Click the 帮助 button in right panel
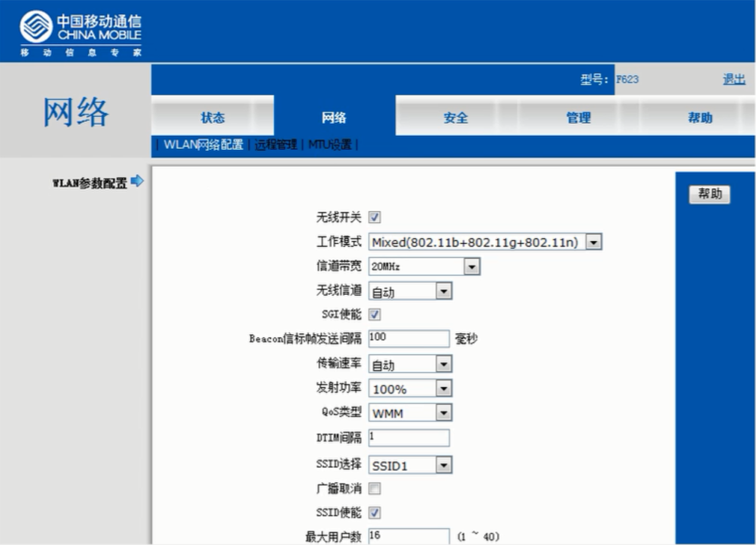 [x=710, y=194]
